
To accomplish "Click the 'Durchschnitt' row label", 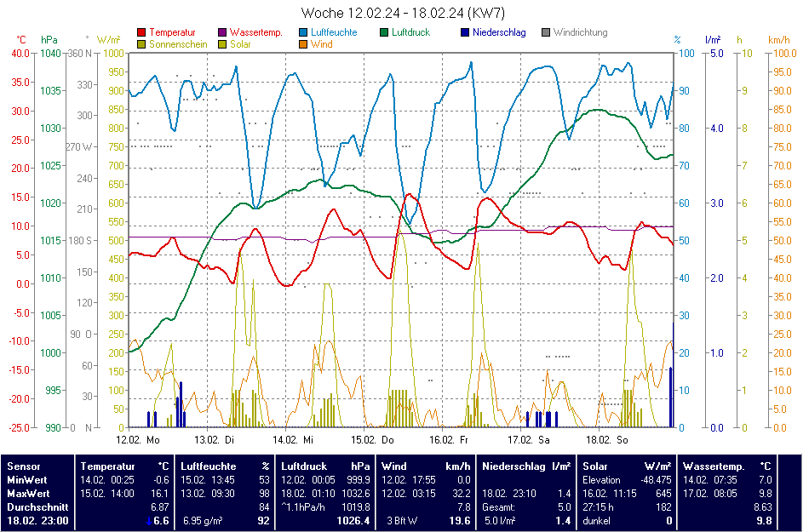I will click(37, 507).
